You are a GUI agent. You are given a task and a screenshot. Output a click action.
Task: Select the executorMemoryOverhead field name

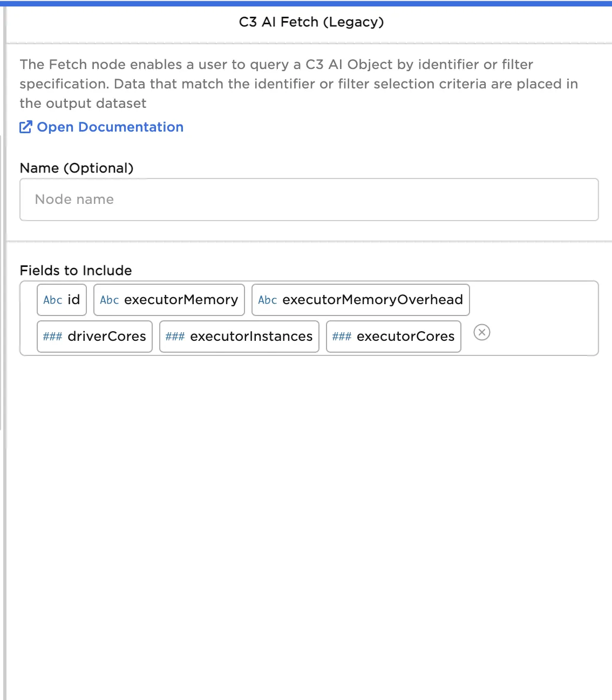[x=372, y=300]
